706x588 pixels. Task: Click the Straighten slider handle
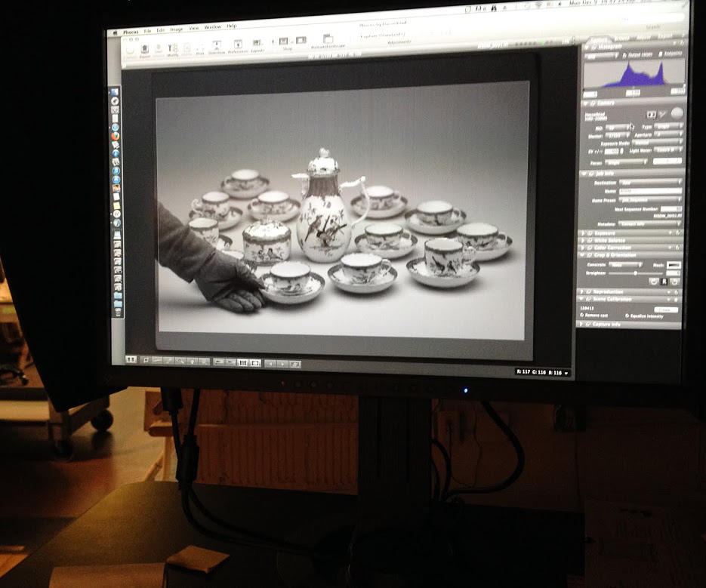pyautogui.click(x=635, y=273)
